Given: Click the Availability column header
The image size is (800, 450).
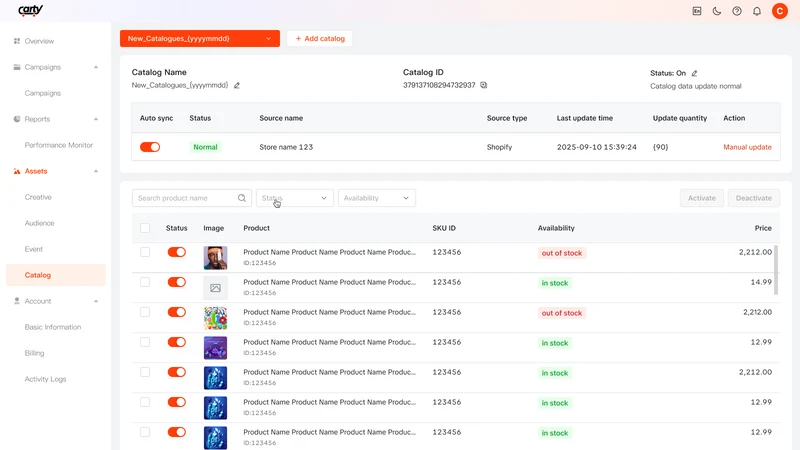Looking at the screenshot, I should click(x=556, y=228).
